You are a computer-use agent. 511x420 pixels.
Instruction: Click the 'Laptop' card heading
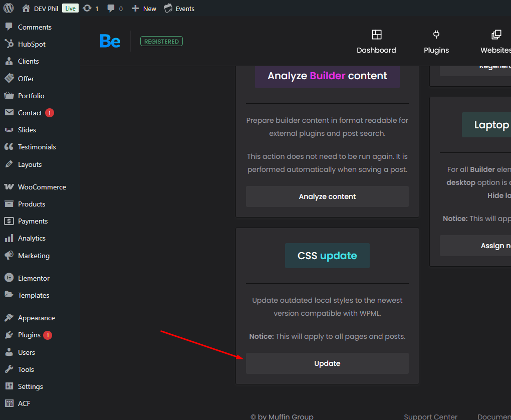(x=492, y=125)
